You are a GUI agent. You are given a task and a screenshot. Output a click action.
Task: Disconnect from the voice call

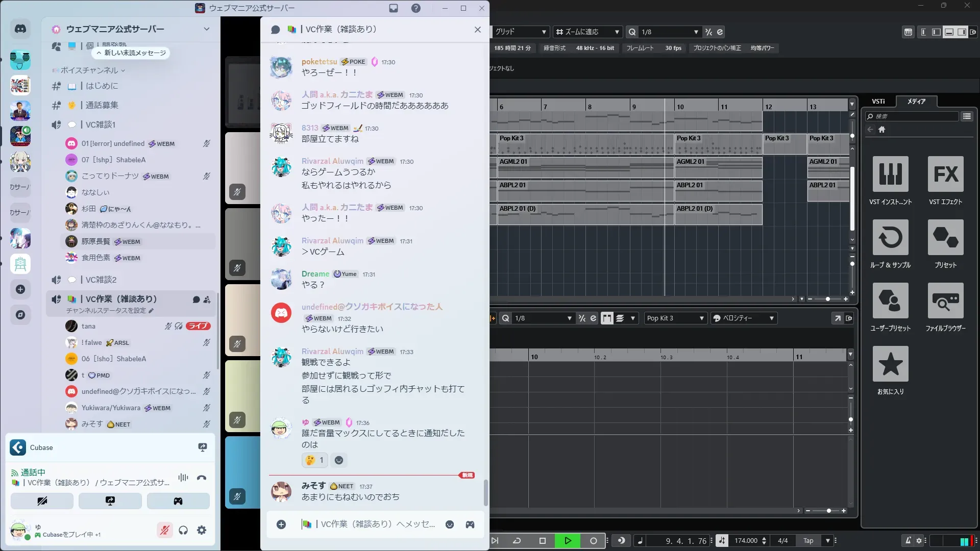tap(202, 478)
